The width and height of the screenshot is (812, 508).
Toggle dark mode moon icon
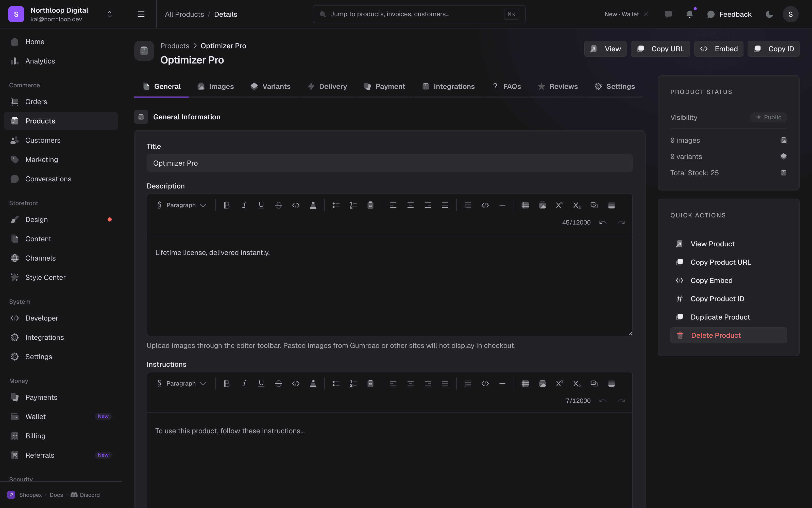point(769,14)
